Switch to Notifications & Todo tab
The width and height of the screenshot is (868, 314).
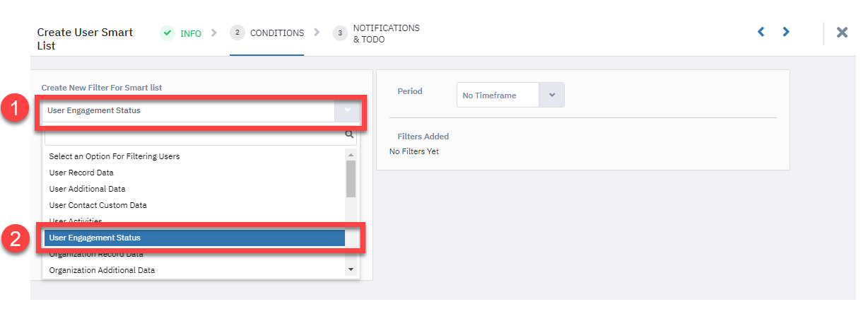pos(386,34)
